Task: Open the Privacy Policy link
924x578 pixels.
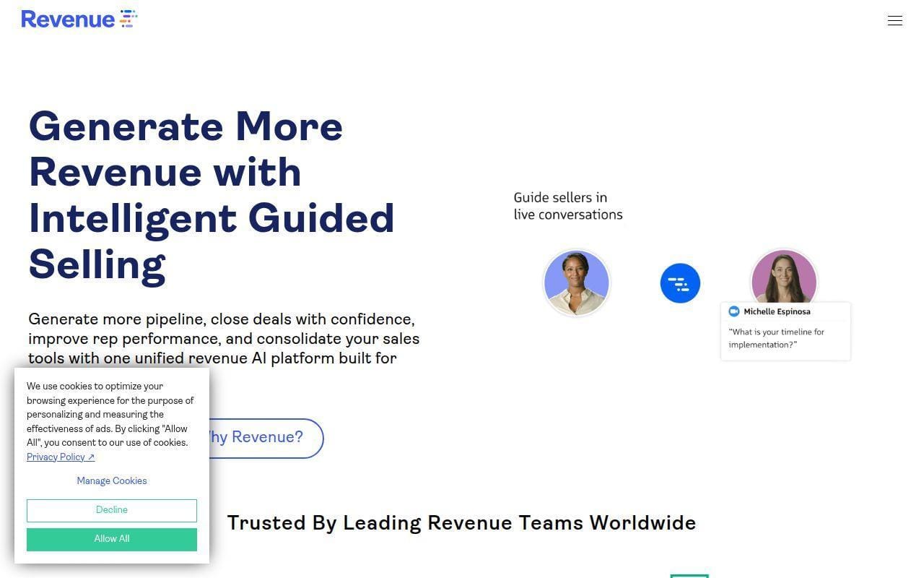Action: (x=61, y=457)
